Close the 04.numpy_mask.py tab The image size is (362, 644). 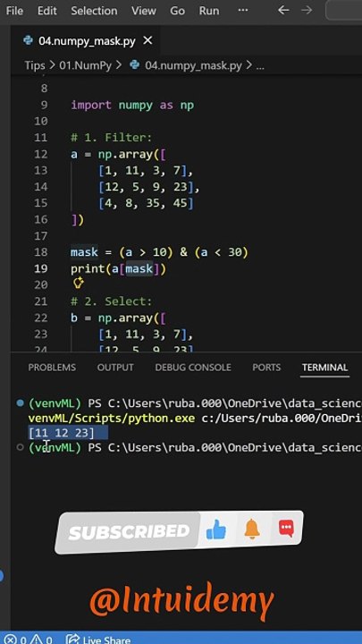[147, 40]
